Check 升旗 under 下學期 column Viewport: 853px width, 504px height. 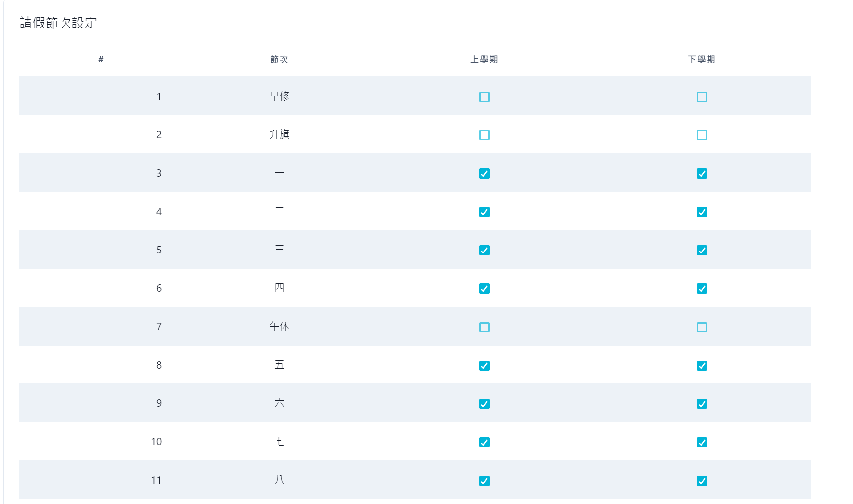[x=702, y=135]
